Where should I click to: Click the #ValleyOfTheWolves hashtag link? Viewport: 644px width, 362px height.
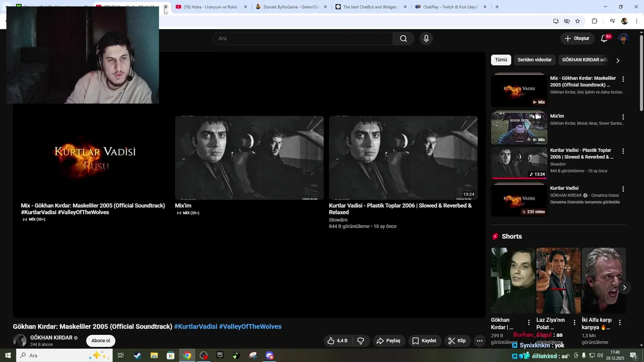(x=250, y=327)
